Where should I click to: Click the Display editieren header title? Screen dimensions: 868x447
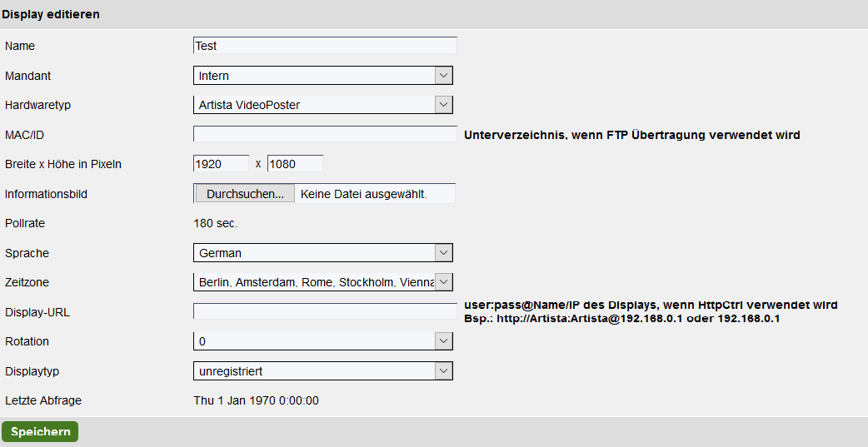coord(51,15)
